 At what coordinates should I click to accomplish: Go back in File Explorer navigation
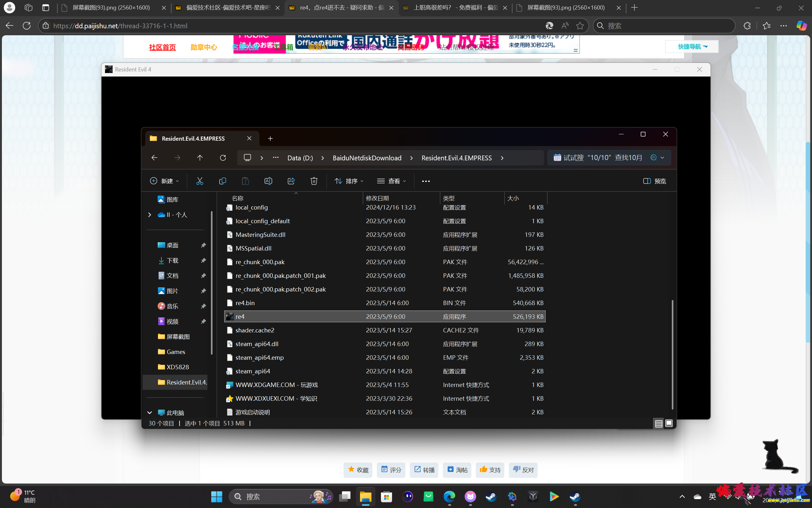154,157
